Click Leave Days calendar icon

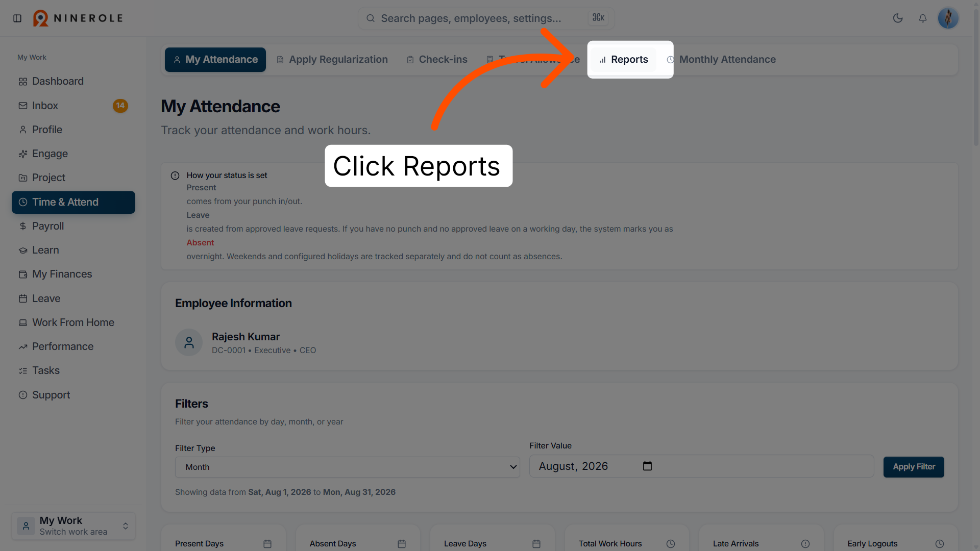tap(536, 544)
